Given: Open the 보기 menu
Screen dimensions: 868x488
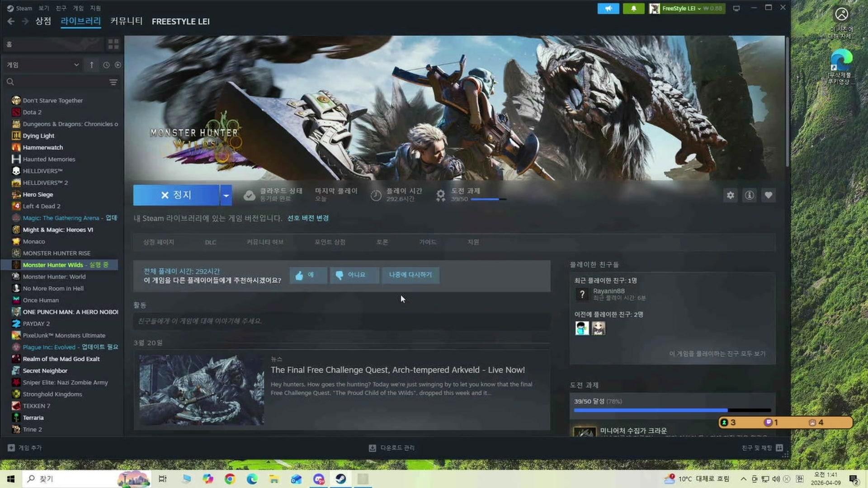Looking at the screenshot, I should [x=43, y=8].
